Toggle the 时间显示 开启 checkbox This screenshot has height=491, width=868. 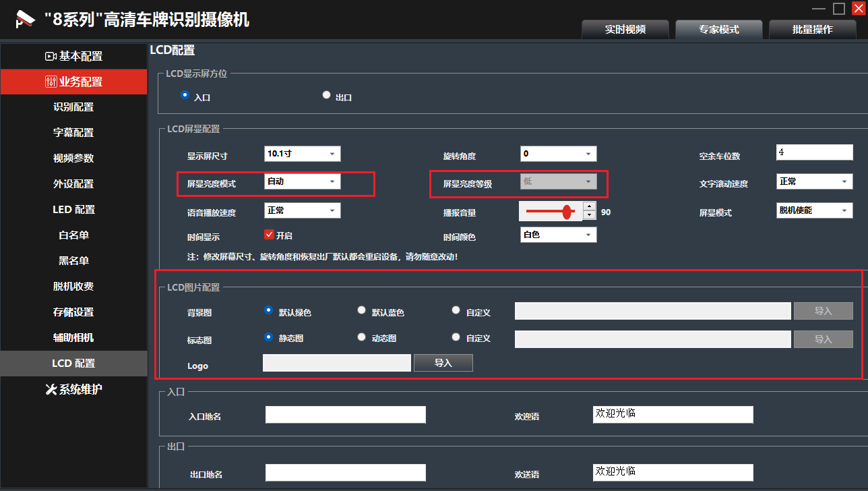269,235
